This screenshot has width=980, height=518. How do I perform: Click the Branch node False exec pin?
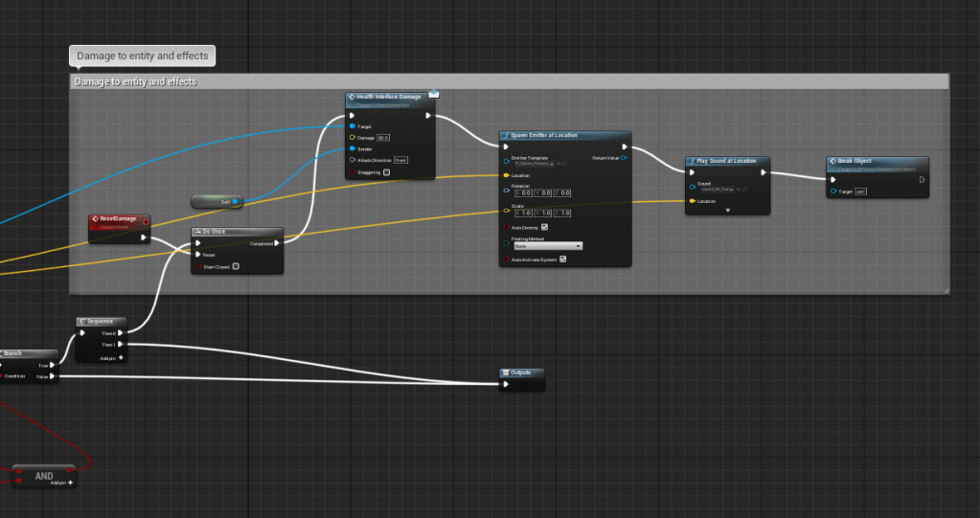coord(54,377)
